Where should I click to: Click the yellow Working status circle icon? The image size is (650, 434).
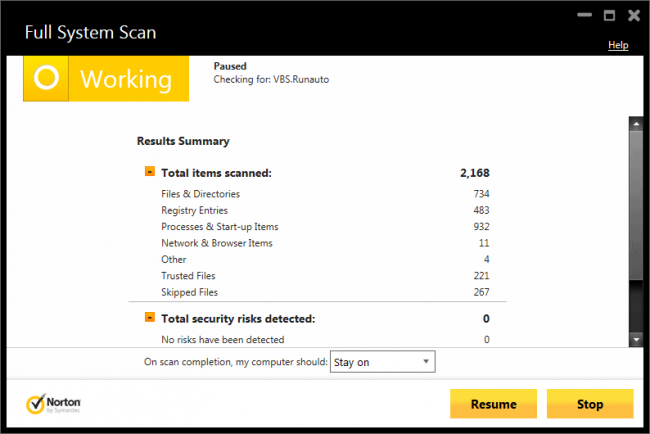tap(46, 78)
